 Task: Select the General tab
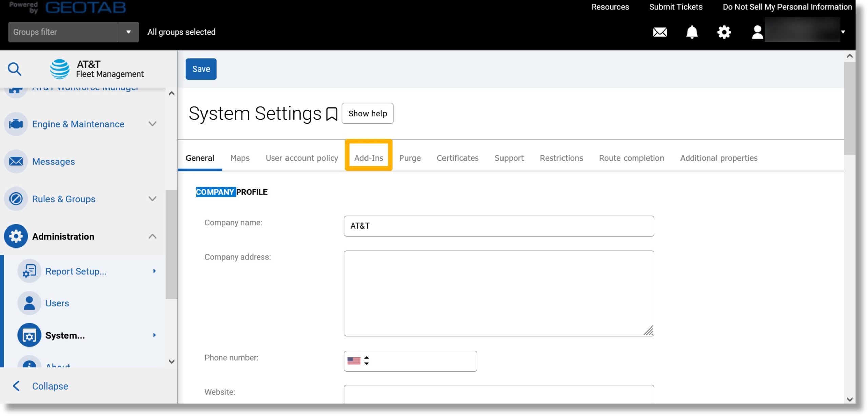click(200, 158)
